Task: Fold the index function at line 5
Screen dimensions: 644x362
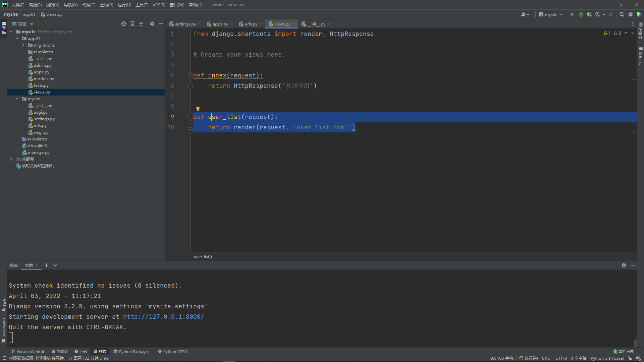Action: 190,75
